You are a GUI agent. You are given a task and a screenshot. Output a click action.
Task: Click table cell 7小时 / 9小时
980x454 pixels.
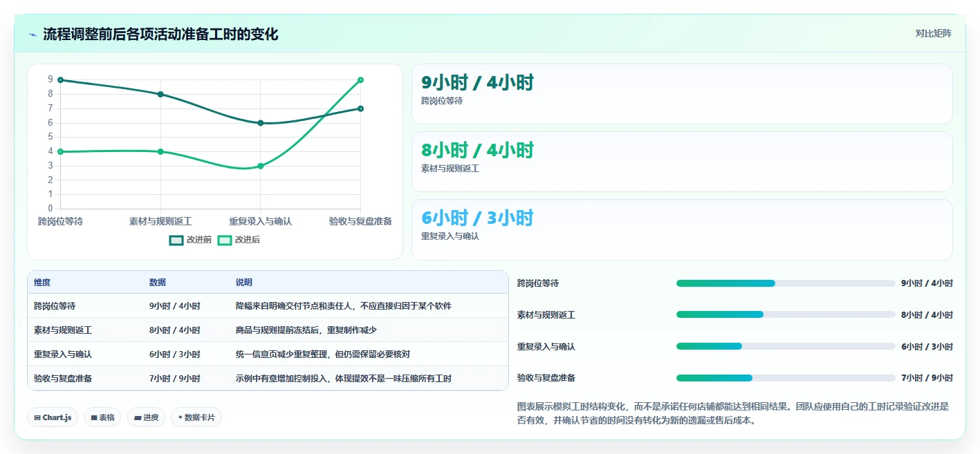[x=175, y=379]
